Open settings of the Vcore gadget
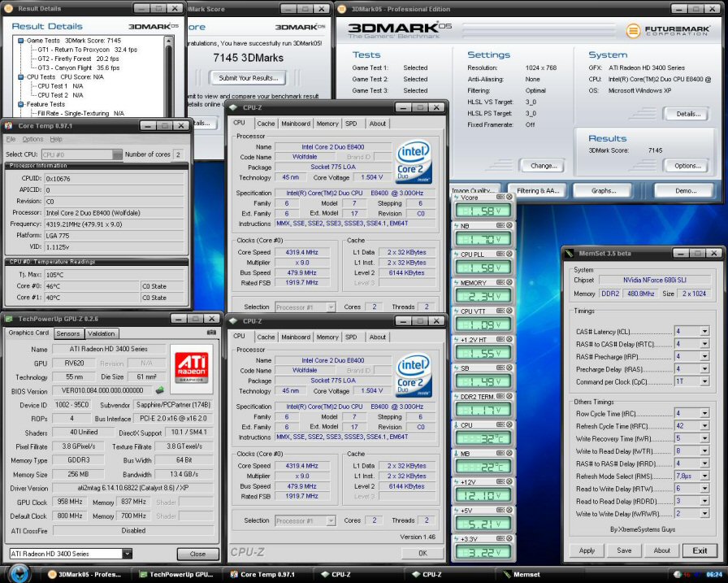Image resolution: width=728 pixels, height=583 pixels. point(500,197)
